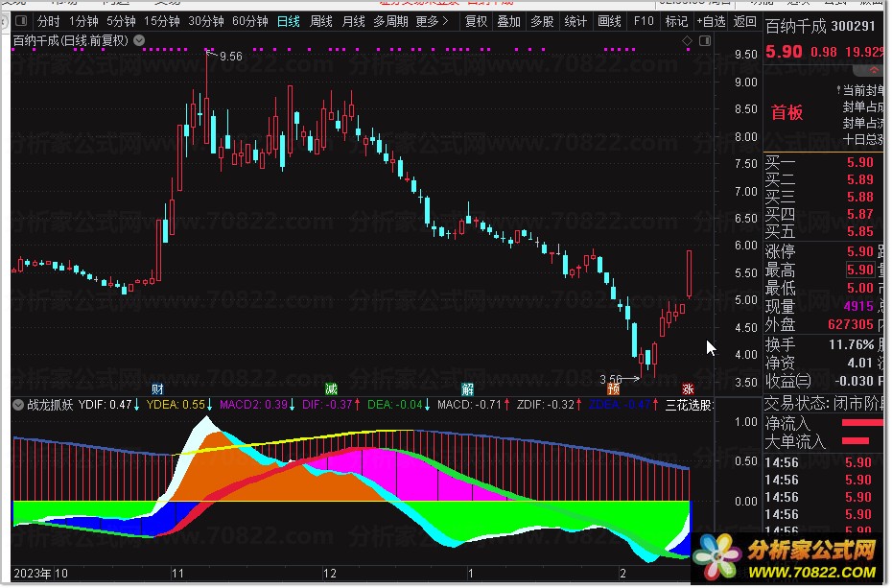Toggle the side panel icon atop the chart
892x588 pixels.
[705, 40]
